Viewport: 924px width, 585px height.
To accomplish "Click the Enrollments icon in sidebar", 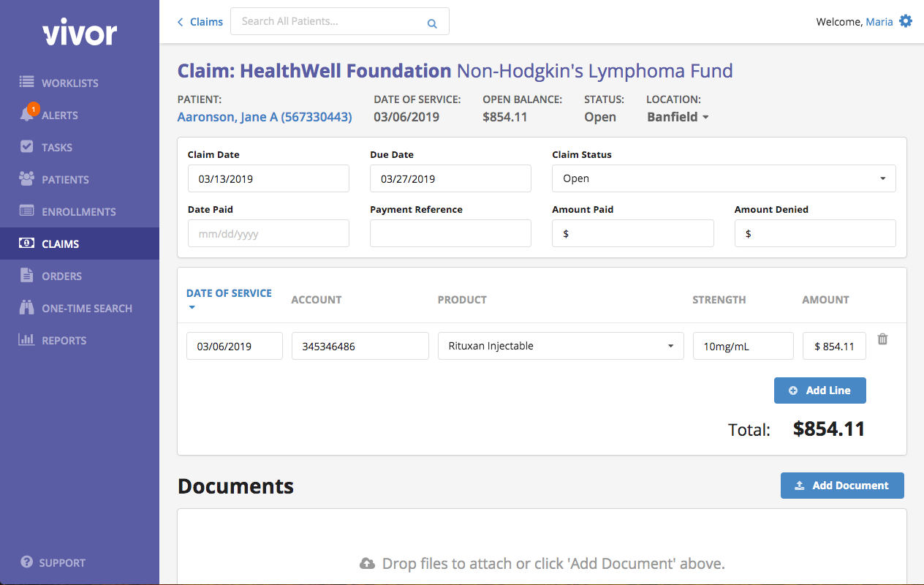I will (x=27, y=211).
